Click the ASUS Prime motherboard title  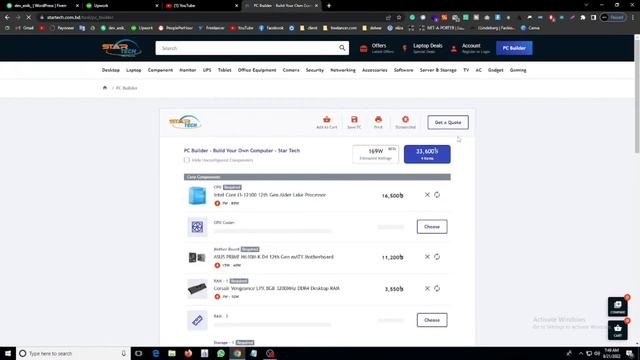pos(273,257)
